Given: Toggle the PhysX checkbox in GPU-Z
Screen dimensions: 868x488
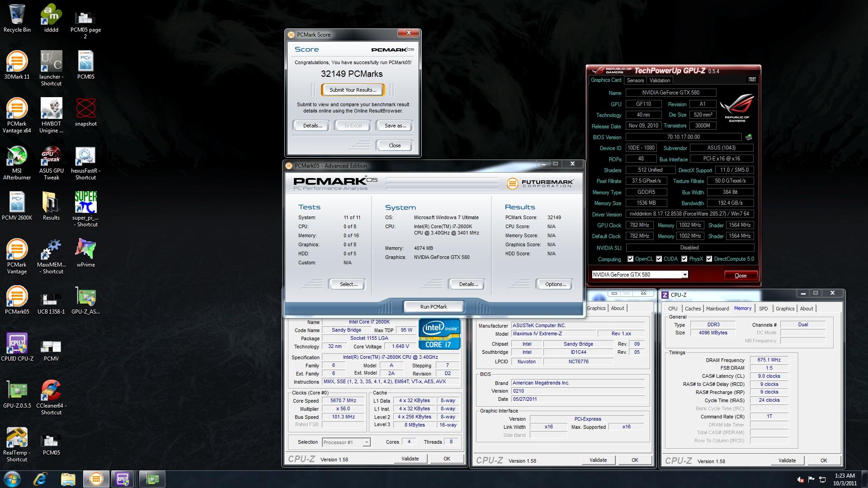Looking at the screenshot, I should coord(684,259).
